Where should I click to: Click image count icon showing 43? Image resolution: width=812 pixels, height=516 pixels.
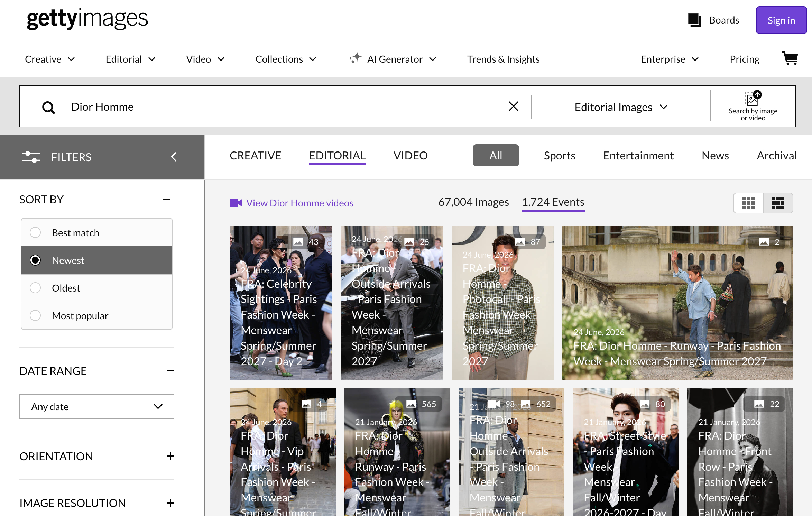point(298,242)
